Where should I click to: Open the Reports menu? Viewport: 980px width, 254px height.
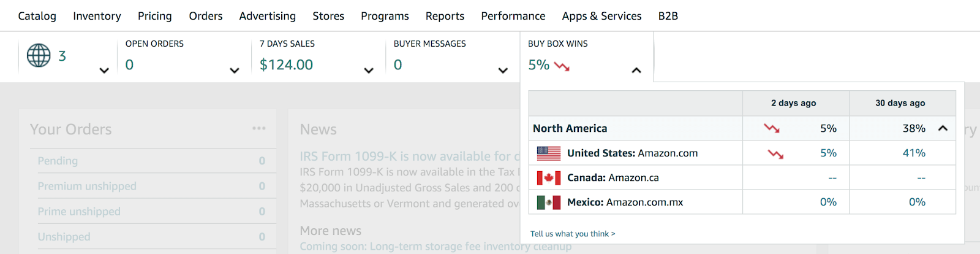point(445,16)
